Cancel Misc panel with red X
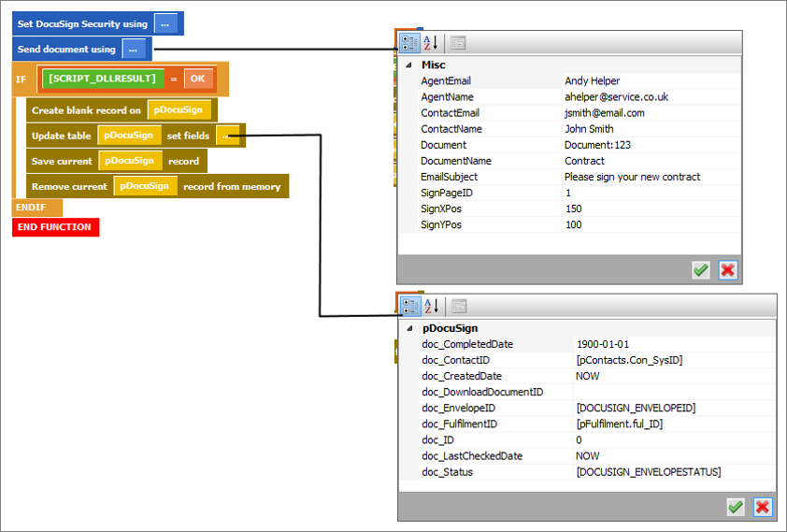The height and width of the screenshot is (532, 787). click(x=728, y=270)
